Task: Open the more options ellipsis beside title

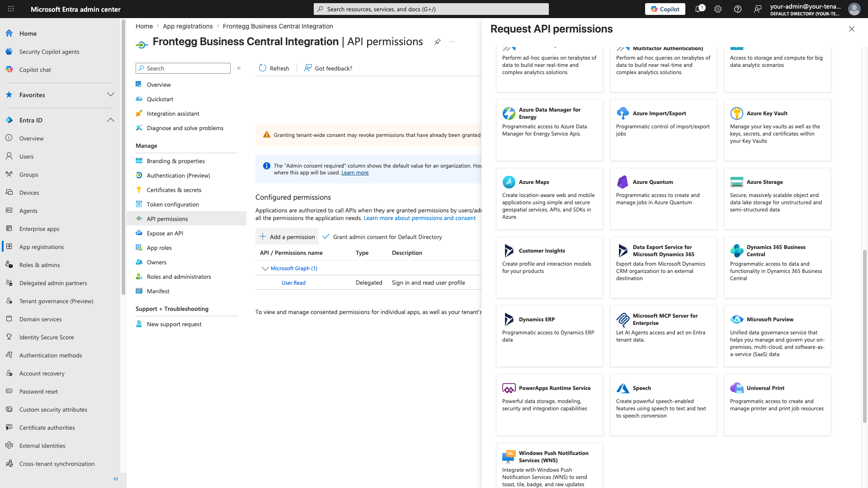Action: 452,42
